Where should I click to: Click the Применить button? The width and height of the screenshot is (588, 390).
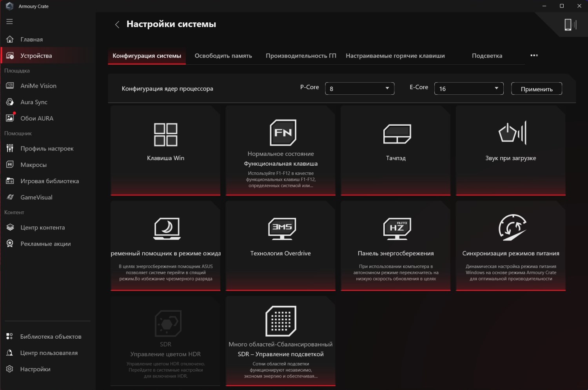(536, 89)
